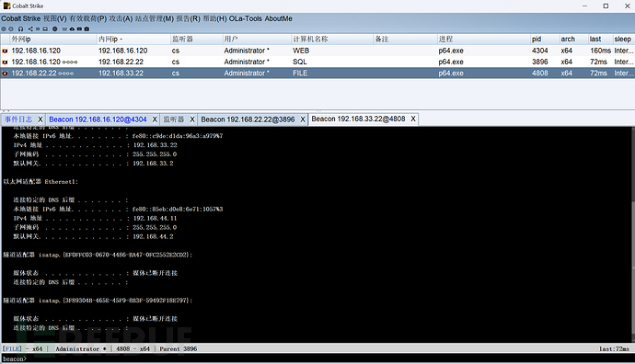Open the 帮助(H) menu
635x364 pixels.
click(x=214, y=18)
